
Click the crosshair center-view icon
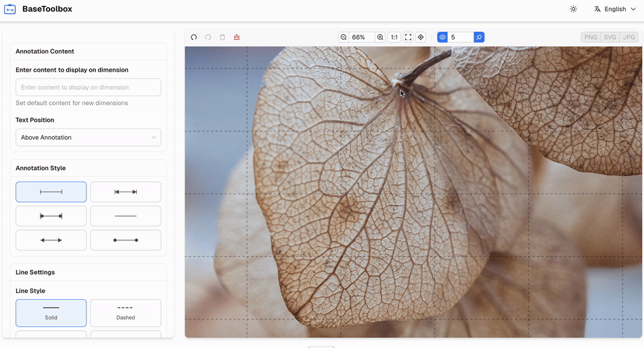[421, 37]
